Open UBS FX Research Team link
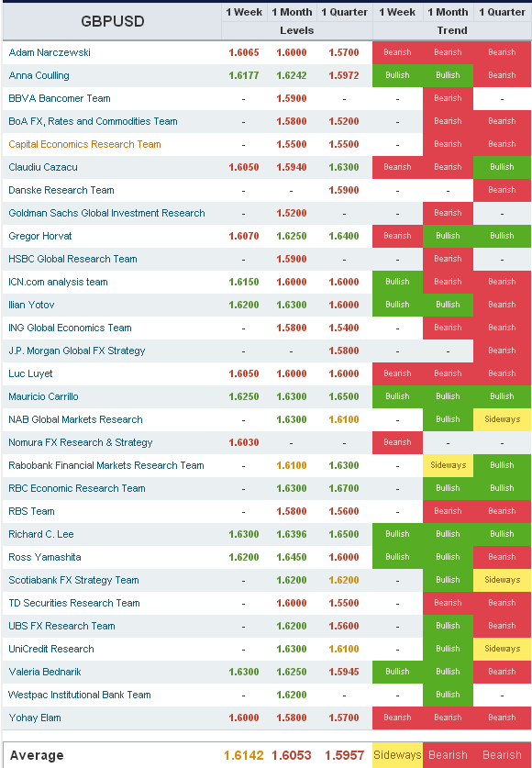The height and width of the screenshot is (768, 532). pos(61,626)
